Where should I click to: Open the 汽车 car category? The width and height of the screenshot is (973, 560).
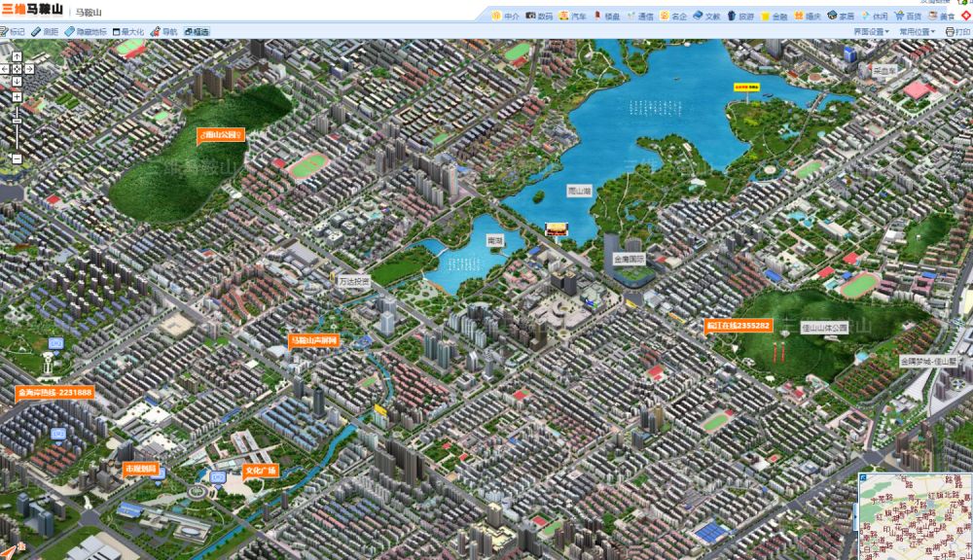point(572,17)
